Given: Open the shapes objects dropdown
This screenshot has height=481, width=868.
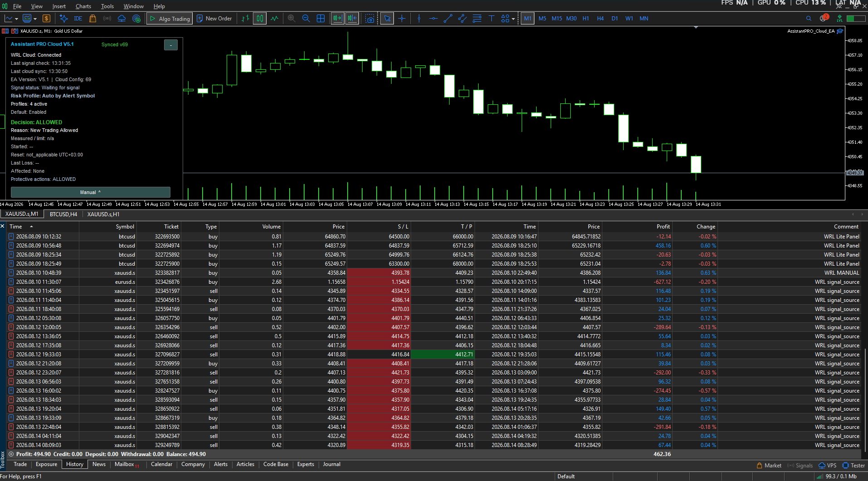Looking at the screenshot, I should pos(508,19).
